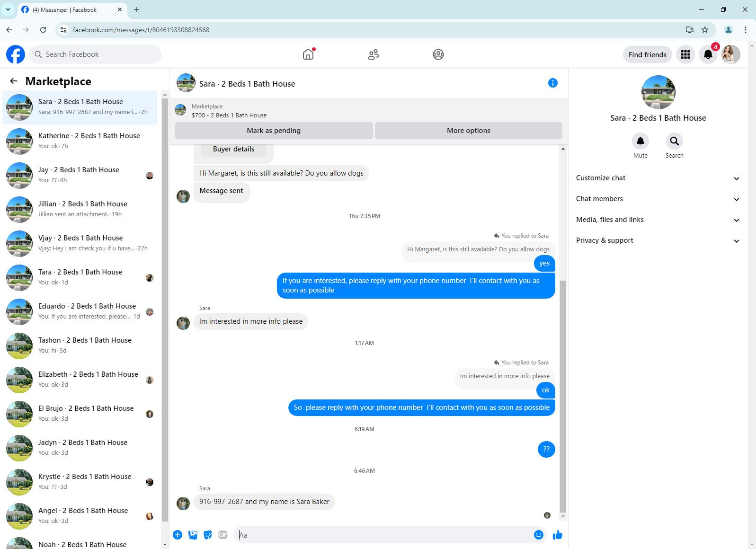
Task: Open Krystle's chat conversation
Action: [x=80, y=482]
